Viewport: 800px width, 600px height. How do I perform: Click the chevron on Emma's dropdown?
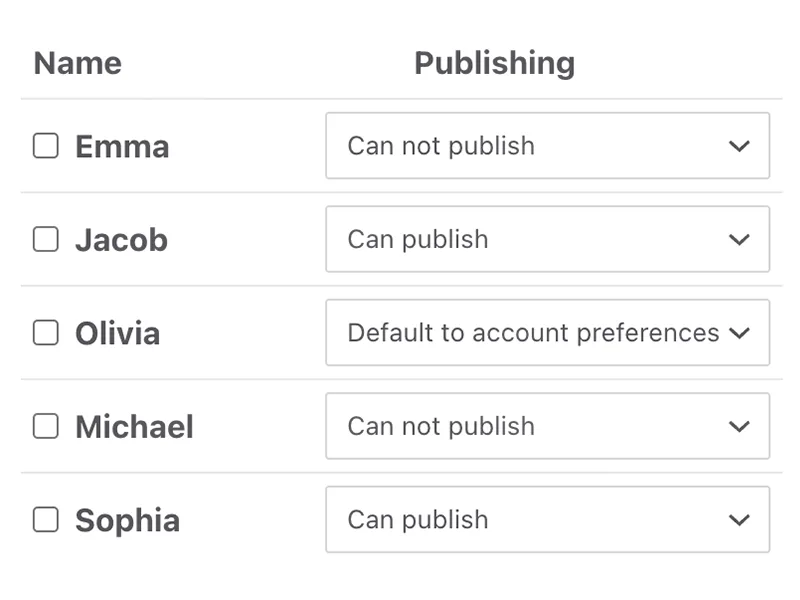click(738, 145)
